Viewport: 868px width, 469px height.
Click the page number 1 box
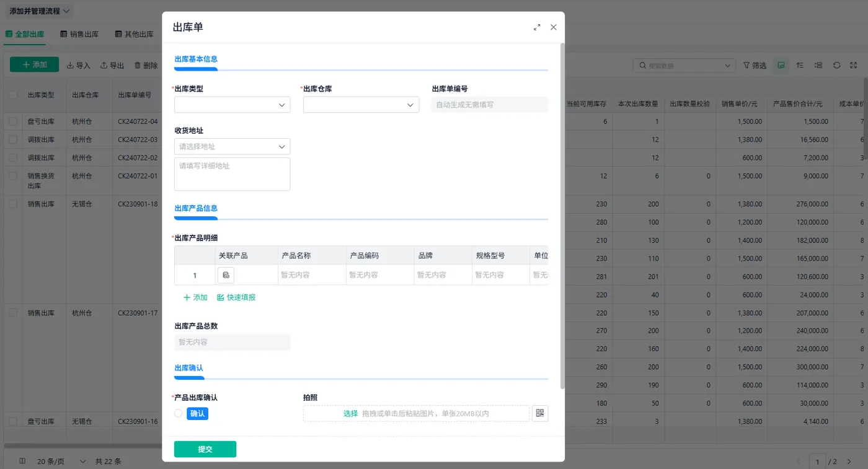(x=818, y=462)
